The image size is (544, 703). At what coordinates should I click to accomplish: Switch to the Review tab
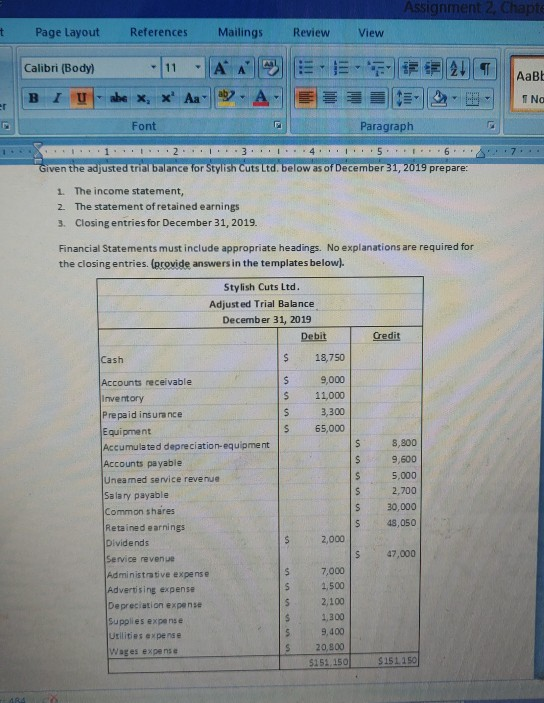coord(311,33)
